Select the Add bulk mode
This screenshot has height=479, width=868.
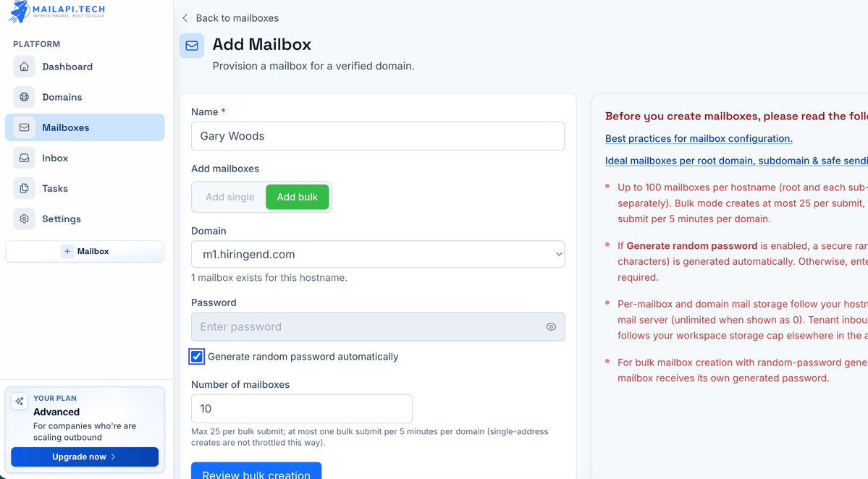[x=298, y=197]
